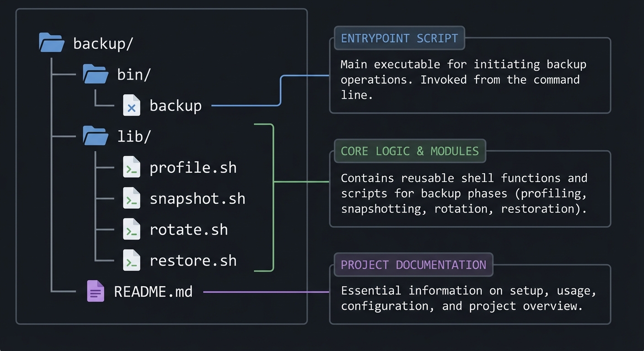Click the backup file name text
This screenshot has width=644, height=351.
[176, 105]
